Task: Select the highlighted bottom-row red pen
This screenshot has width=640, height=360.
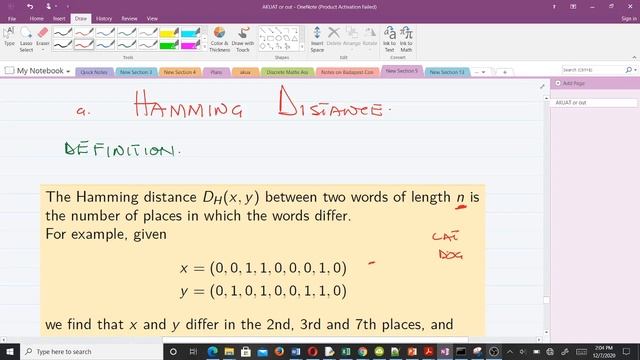Action: point(84,44)
